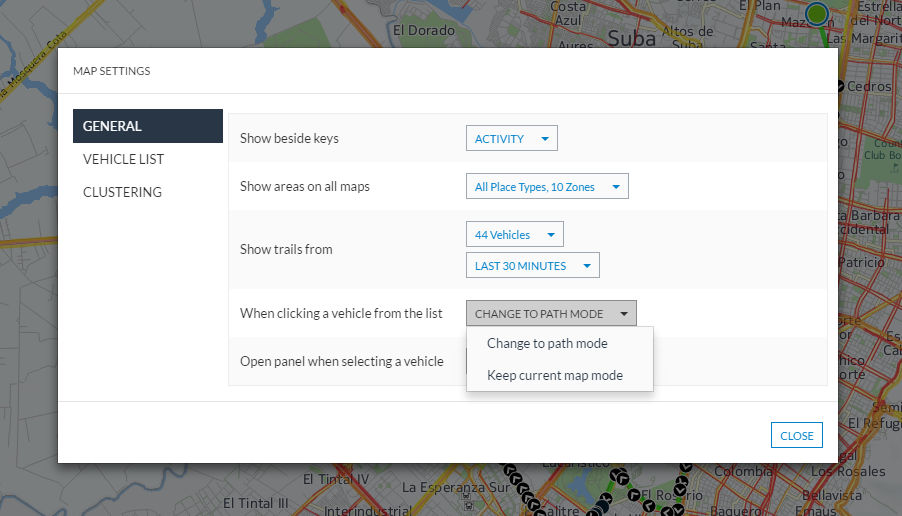The image size is (902, 516).
Task: Select 'Keep current map mode' option
Action: coord(554,375)
